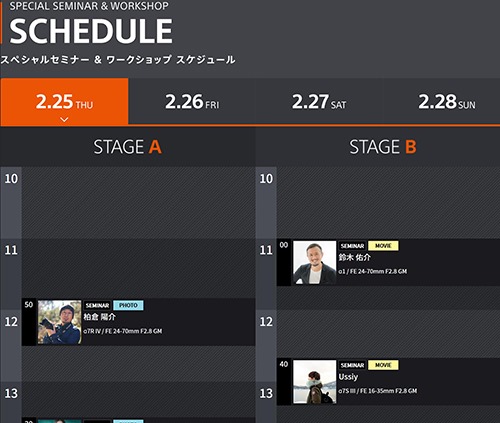This screenshot has height=423, width=500.
Task: Switch to the 2.26 FRI tab
Action: [192, 101]
